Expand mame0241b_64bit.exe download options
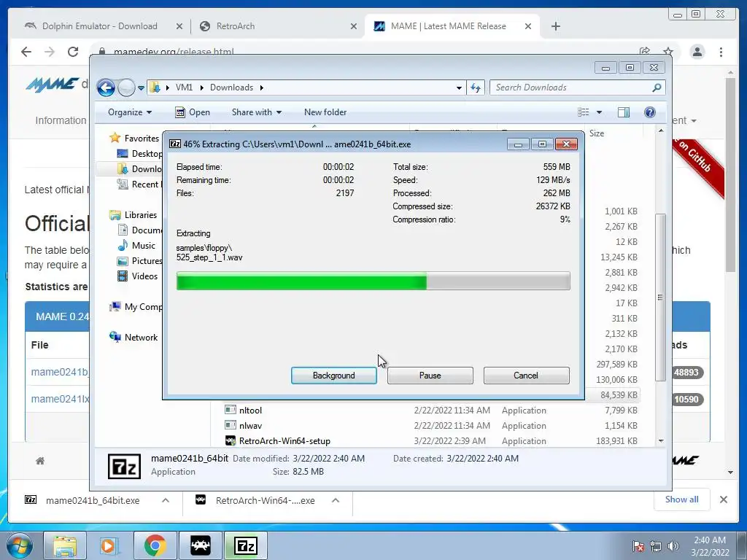 pos(166,500)
